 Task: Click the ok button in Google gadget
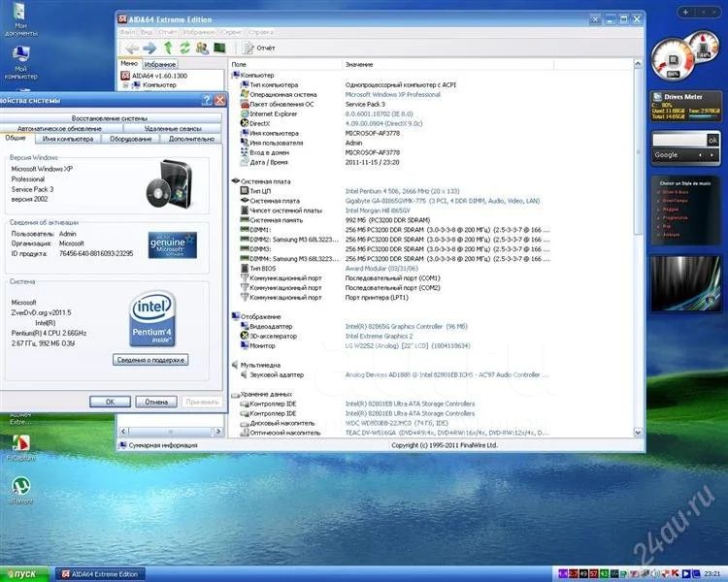point(712,140)
